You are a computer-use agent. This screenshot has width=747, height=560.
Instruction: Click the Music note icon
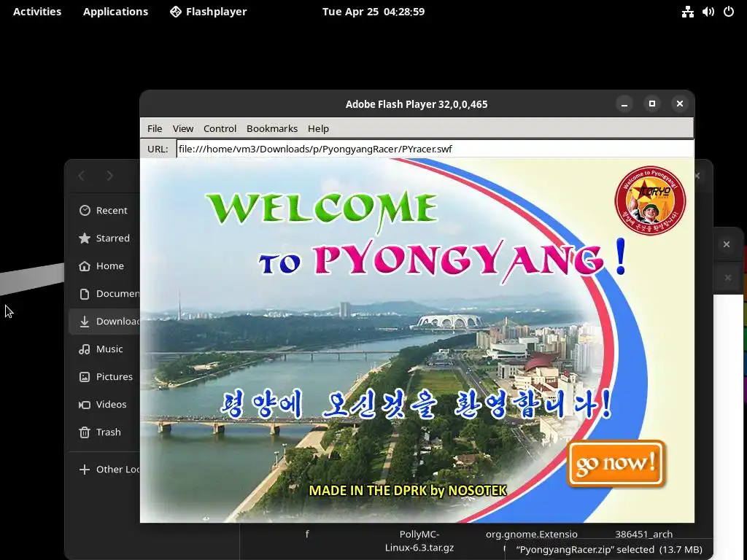(x=85, y=349)
